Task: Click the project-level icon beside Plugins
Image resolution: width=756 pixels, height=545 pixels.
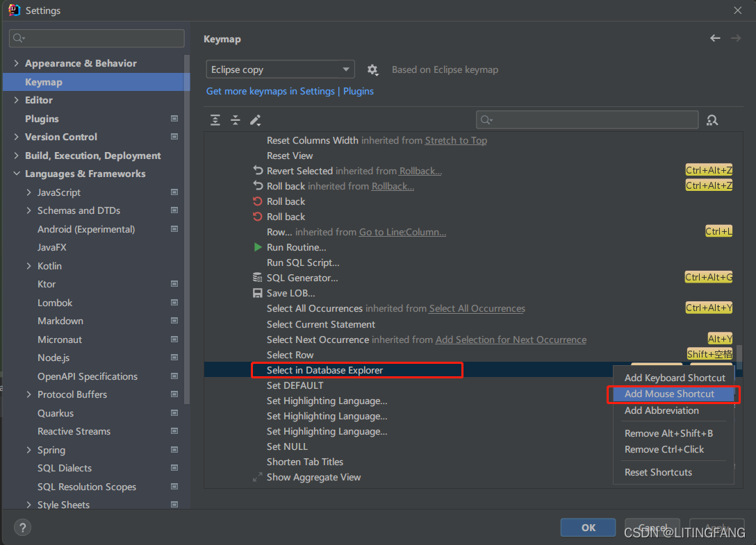Action: (174, 119)
